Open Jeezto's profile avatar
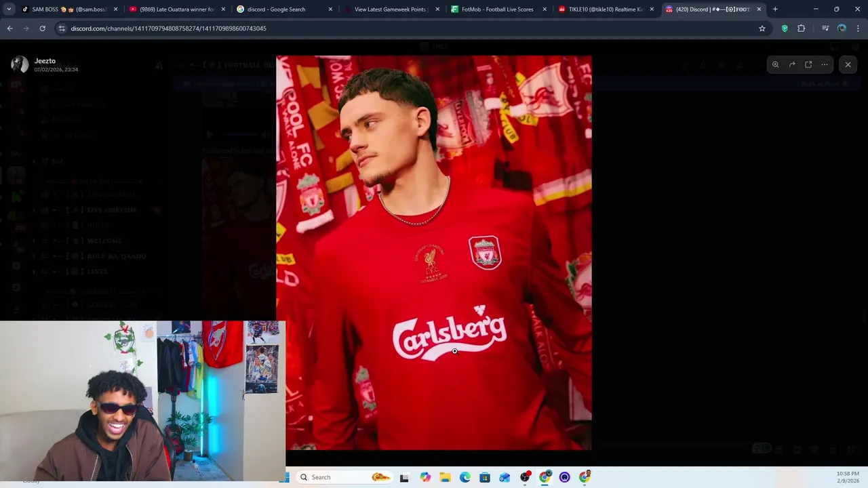The height and width of the screenshot is (488, 868). (x=20, y=64)
